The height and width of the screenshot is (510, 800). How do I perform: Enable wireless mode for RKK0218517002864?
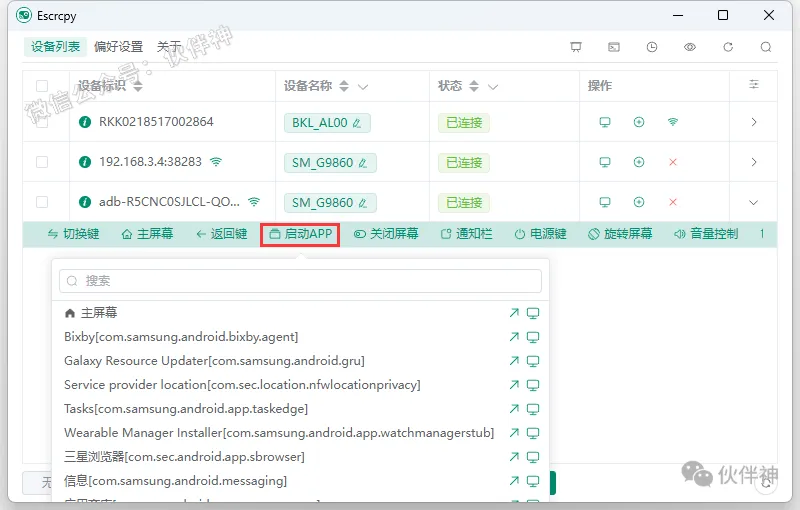click(x=673, y=122)
